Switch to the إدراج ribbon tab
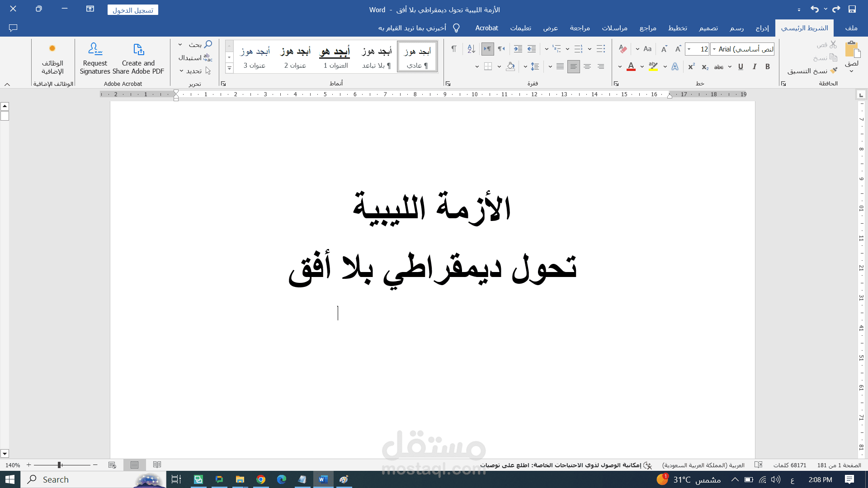868x488 pixels. [x=764, y=28]
